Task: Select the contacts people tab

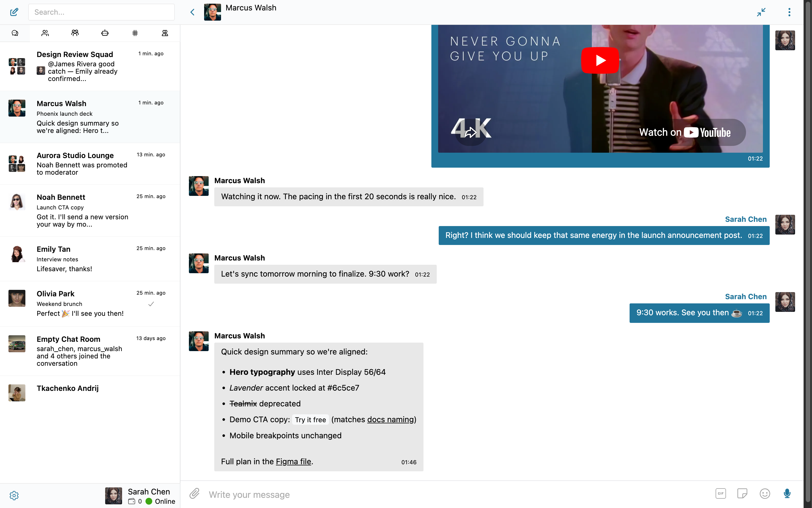Action: pos(45,33)
